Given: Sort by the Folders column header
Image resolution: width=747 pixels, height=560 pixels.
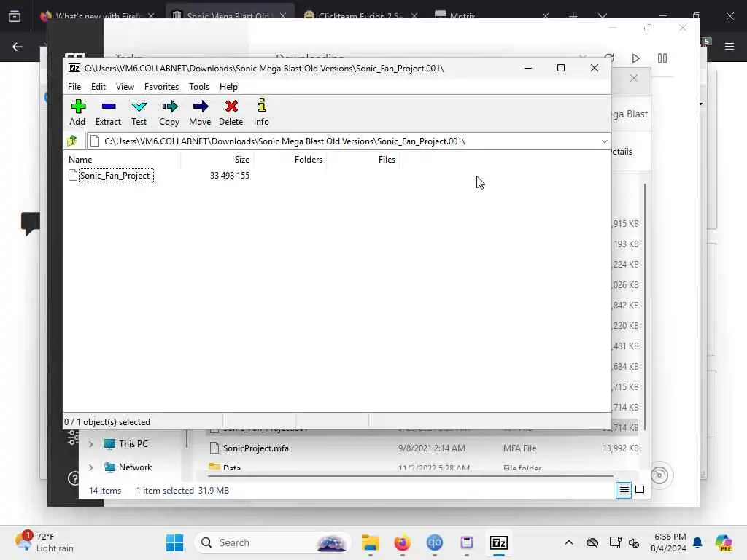Looking at the screenshot, I should coord(309,160).
